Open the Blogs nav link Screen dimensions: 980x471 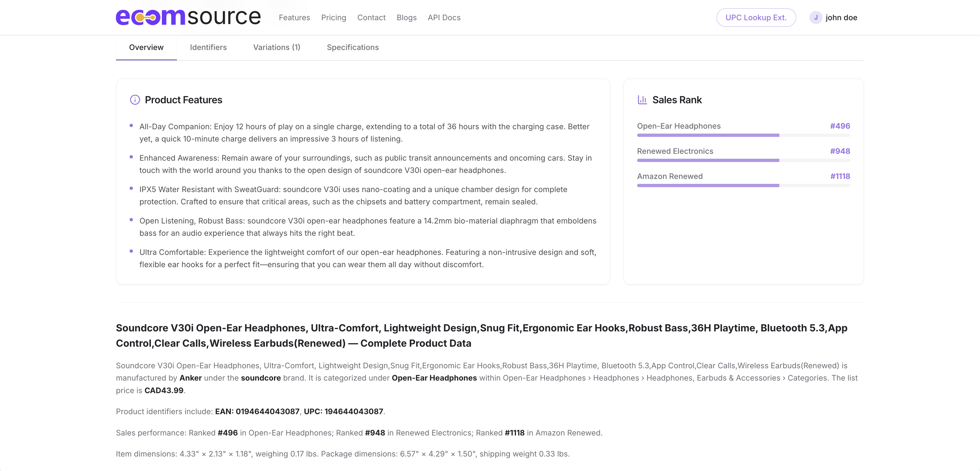406,17
